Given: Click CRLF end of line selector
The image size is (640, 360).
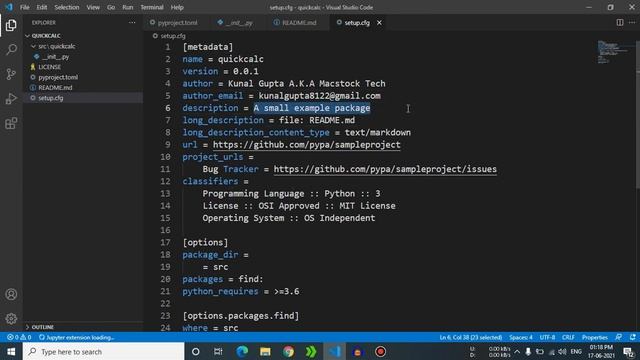Looking at the screenshot, I should pyautogui.click(x=568, y=338).
